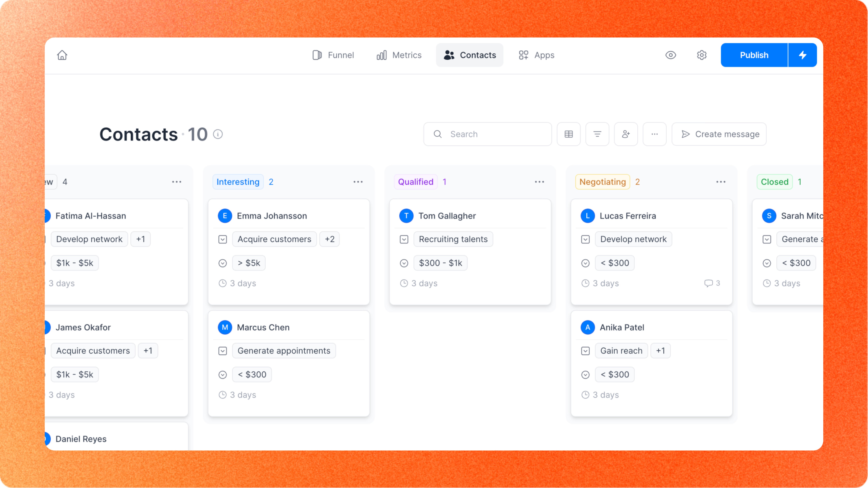Open the filter icon
868x488 pixels.
pyautogui.click(x=597, y=134)
